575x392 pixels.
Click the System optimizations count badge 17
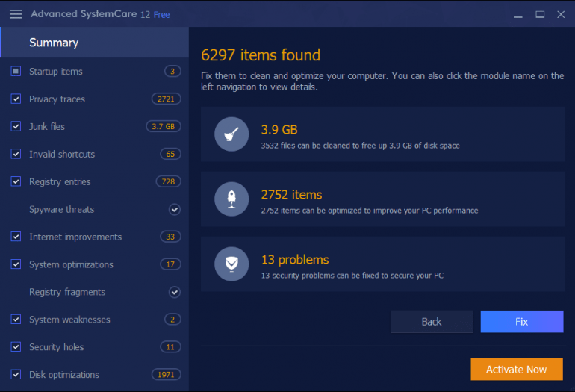[170, 264]
